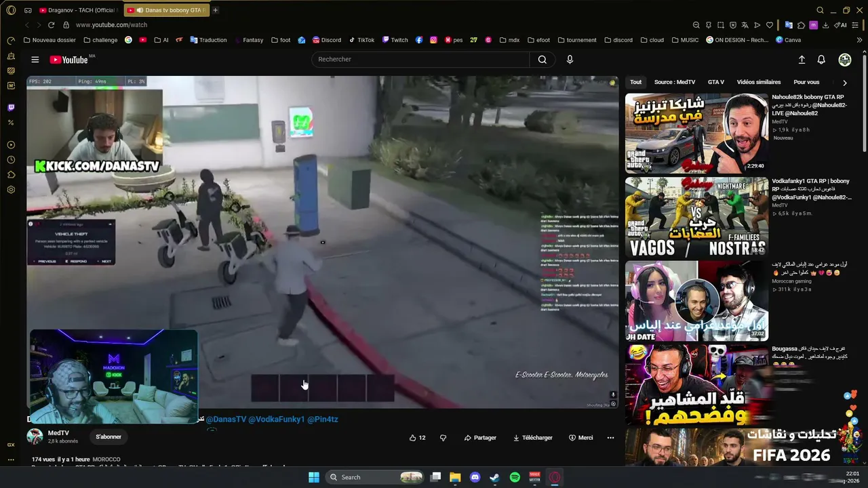Open the Nahoule82k bobony GTA RP thumbnail
868x488 pixels.
[696, 134]
